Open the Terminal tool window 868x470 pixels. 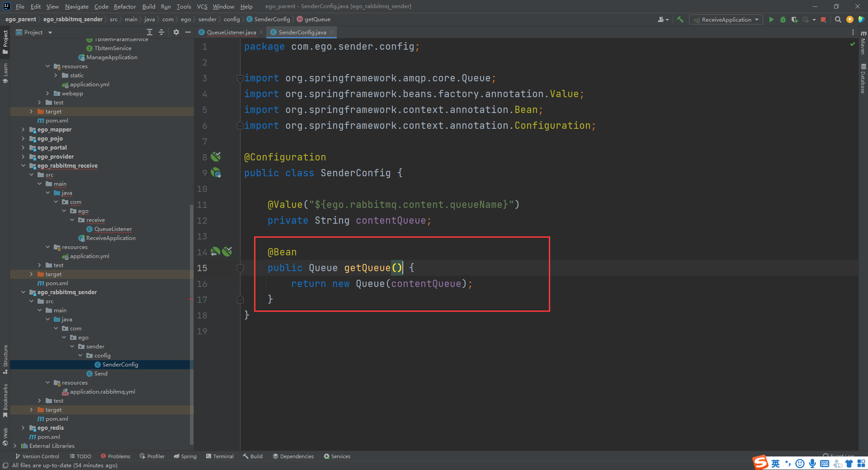tap(220, 456)
